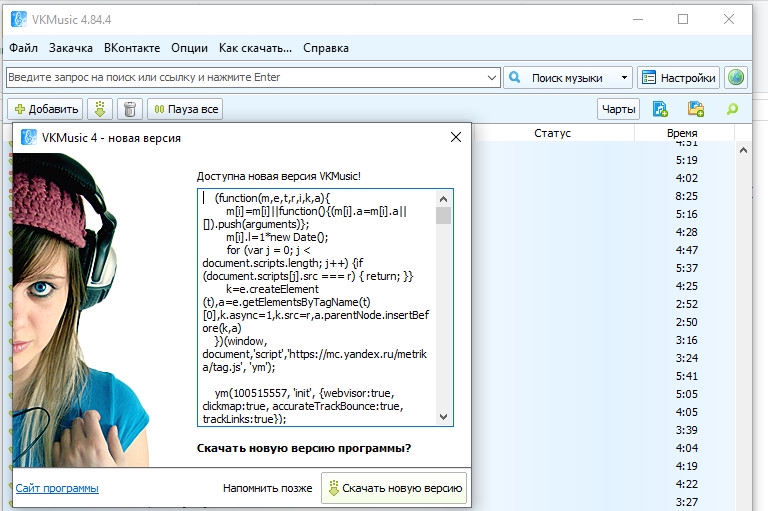768x511 pixels.
Task: Click the Пауза все button
Action: pos(185,109)
